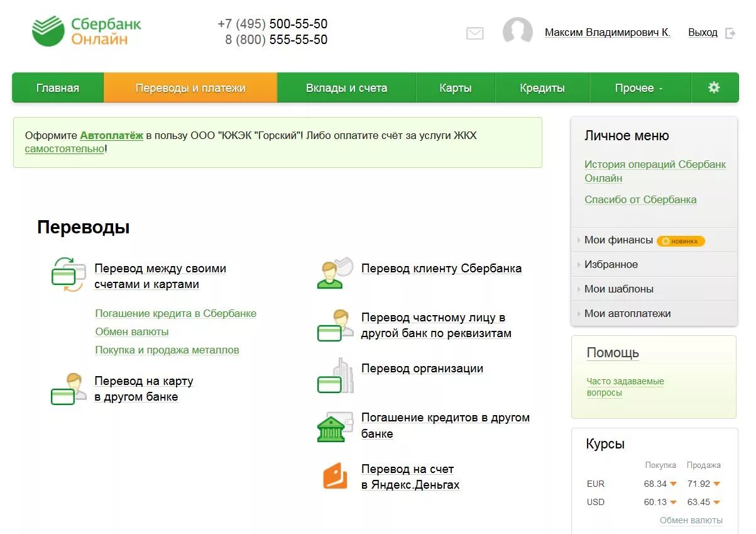Click Обмен валюты link in Курсы panel

[x=691, y=520]
